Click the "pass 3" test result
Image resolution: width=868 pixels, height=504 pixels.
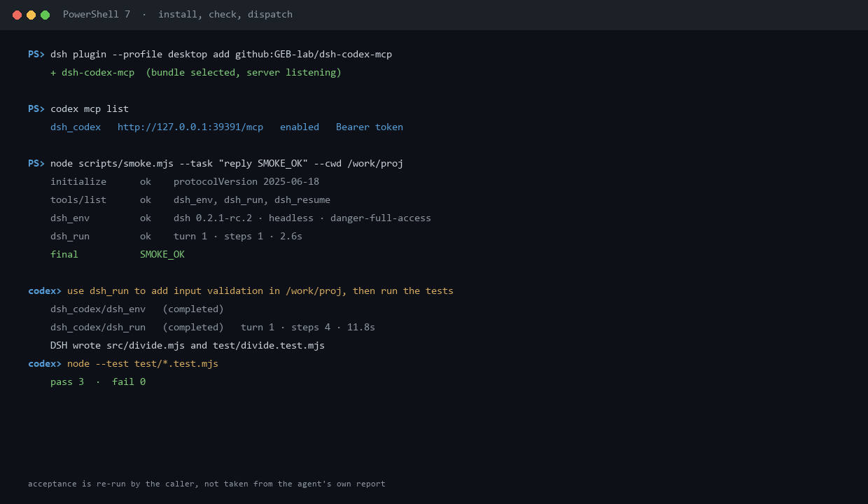pyautogui.click(x=67, y=382)
